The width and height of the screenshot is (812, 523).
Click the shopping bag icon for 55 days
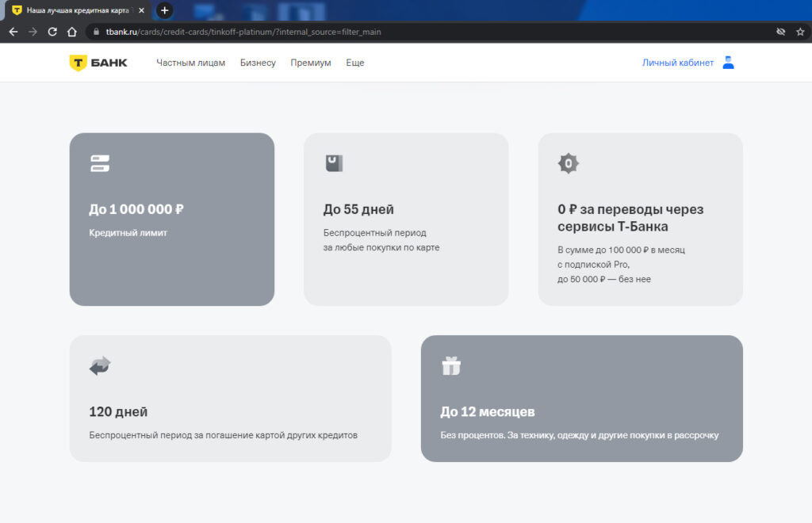[x=334, y=163]
